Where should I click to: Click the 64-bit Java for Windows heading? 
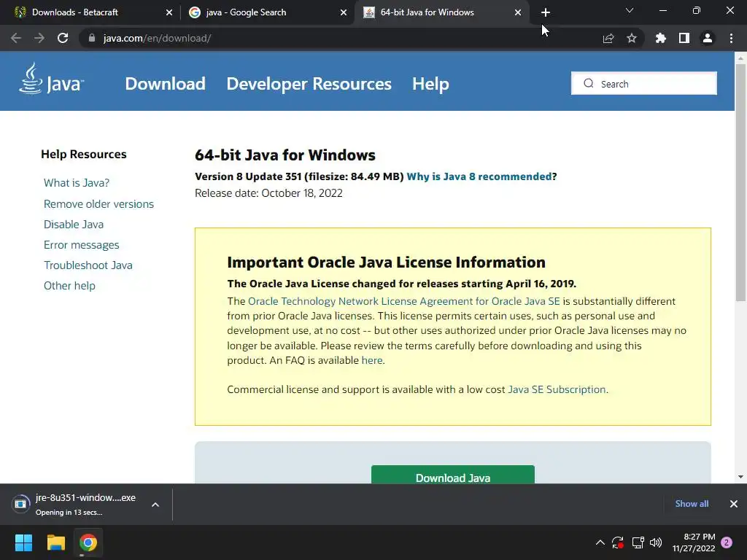tap(285, 155)
